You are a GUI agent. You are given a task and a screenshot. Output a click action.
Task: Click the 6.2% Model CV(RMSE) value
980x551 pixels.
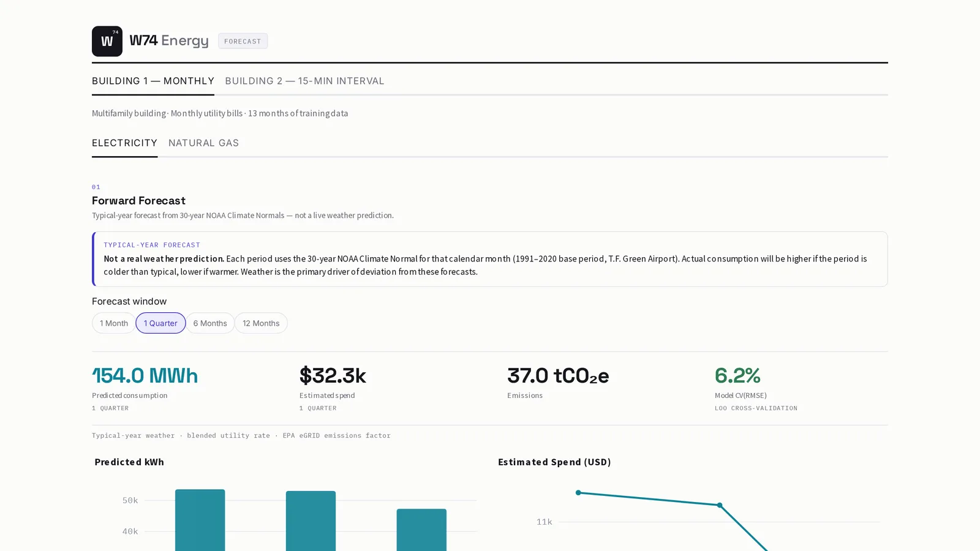[737, 375]
